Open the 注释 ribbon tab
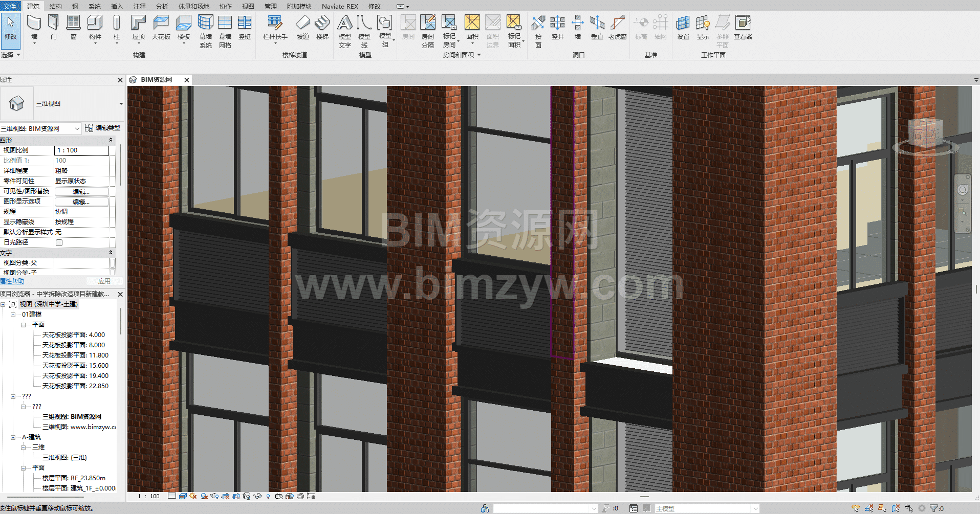 coord(139,6)
